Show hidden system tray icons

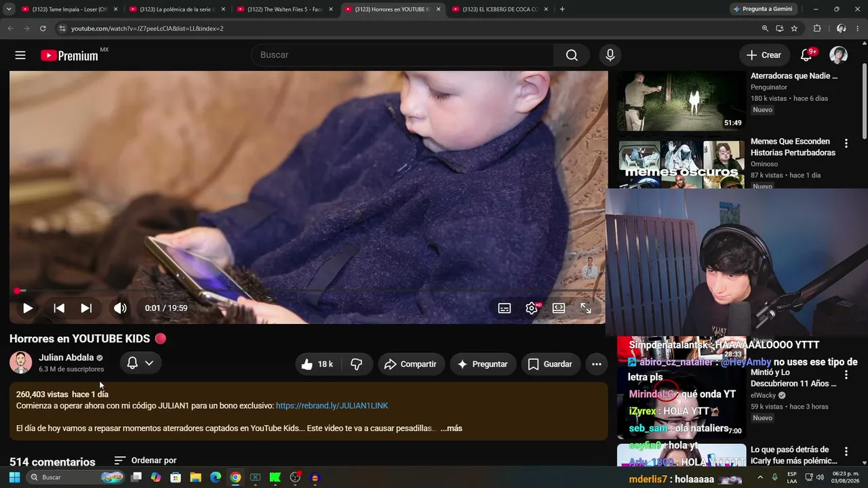760,477
